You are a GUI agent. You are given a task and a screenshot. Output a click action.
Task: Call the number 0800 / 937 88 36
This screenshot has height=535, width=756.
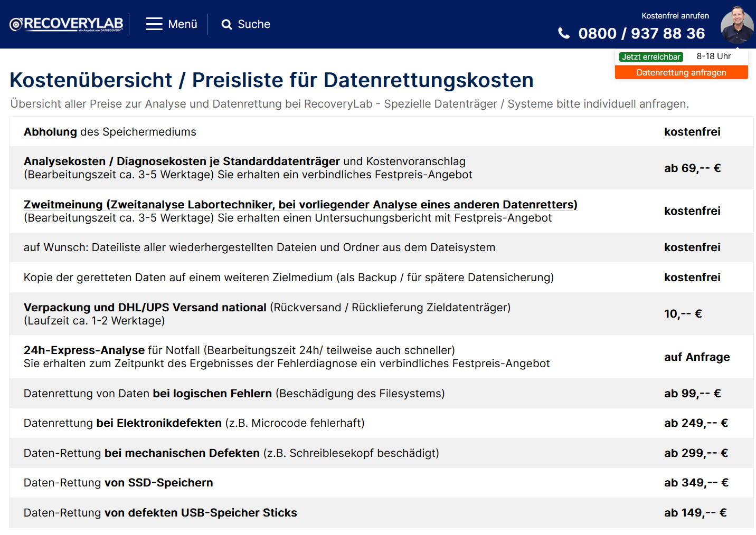[x=641, y=33]
